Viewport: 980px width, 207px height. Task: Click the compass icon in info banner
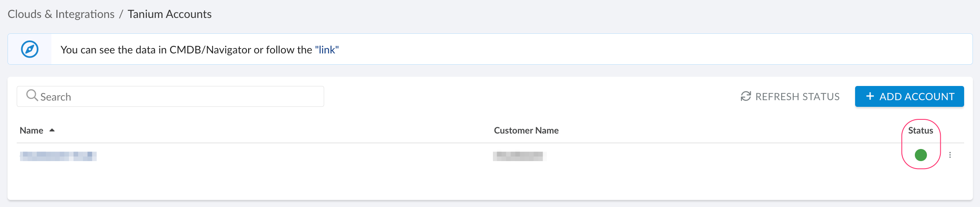[x=30, y=49]
